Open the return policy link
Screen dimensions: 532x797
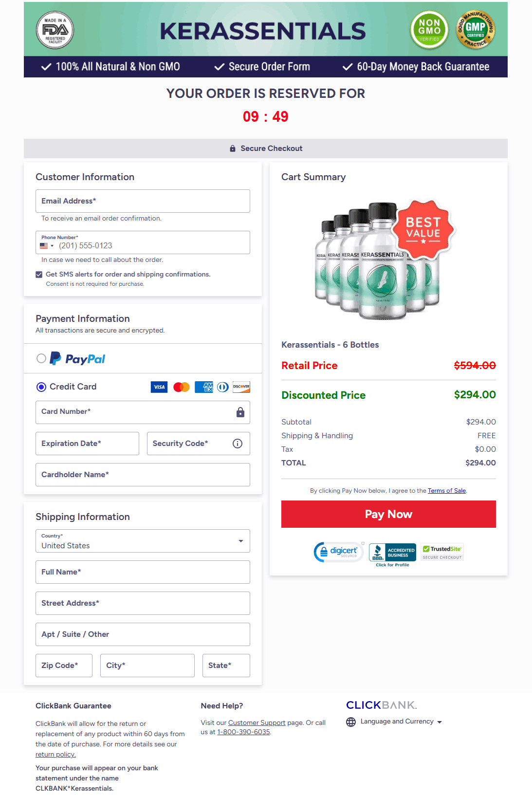55,755
